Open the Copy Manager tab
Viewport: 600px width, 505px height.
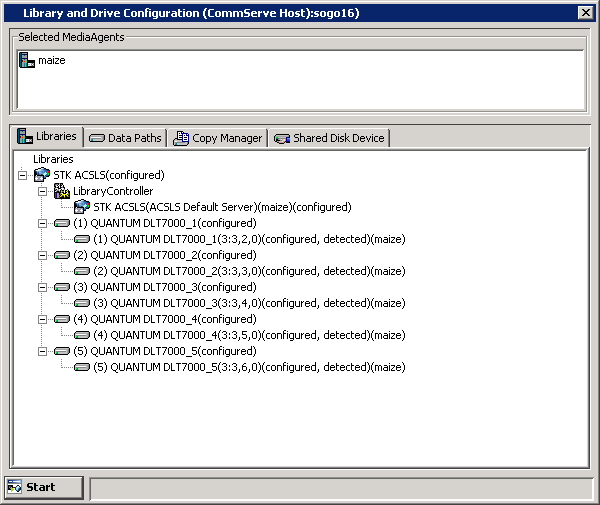coord(218,138)
